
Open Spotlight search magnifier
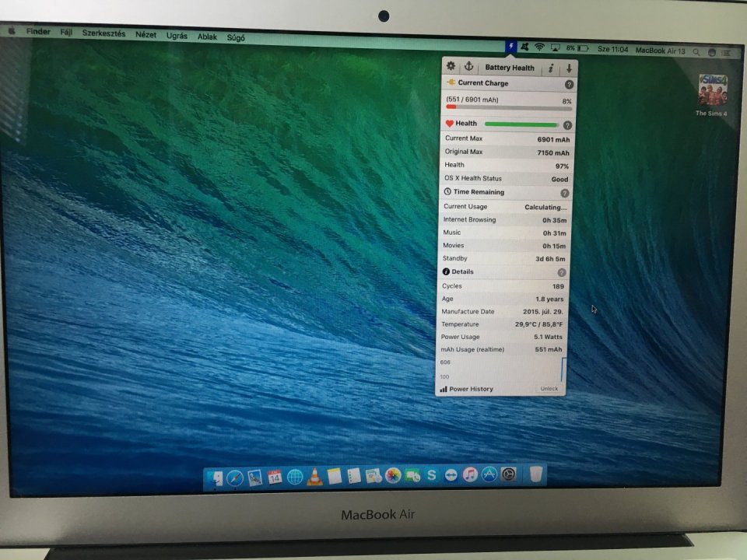click(x=696, y=52)
